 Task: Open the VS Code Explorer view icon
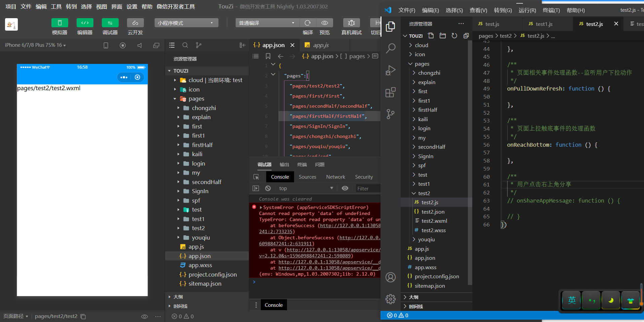pyautogui.click(x=390, y=27)
